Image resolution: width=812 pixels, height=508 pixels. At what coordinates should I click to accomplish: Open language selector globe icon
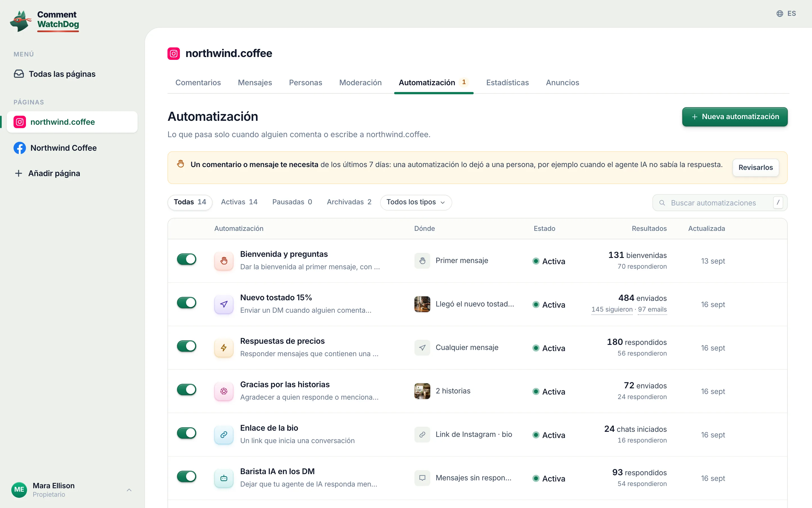(x=780, y=14)
